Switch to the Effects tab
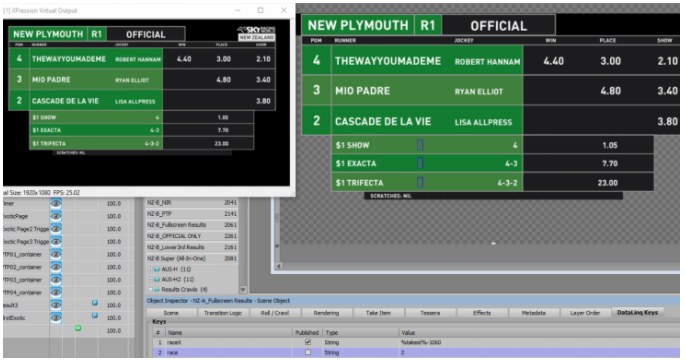The width and height of the screenshot is (686, 361). coord(482,313)
